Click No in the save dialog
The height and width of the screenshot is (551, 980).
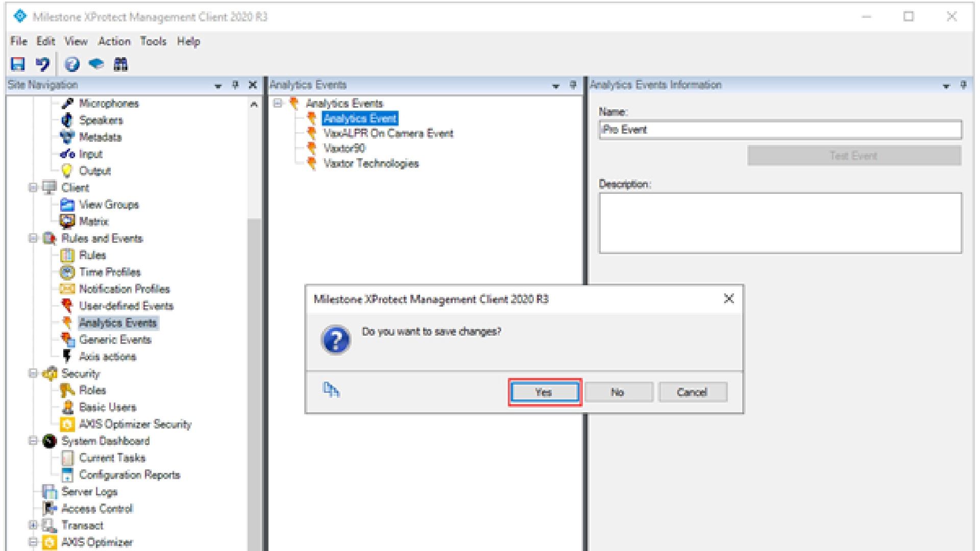click(x=618, y=392)
